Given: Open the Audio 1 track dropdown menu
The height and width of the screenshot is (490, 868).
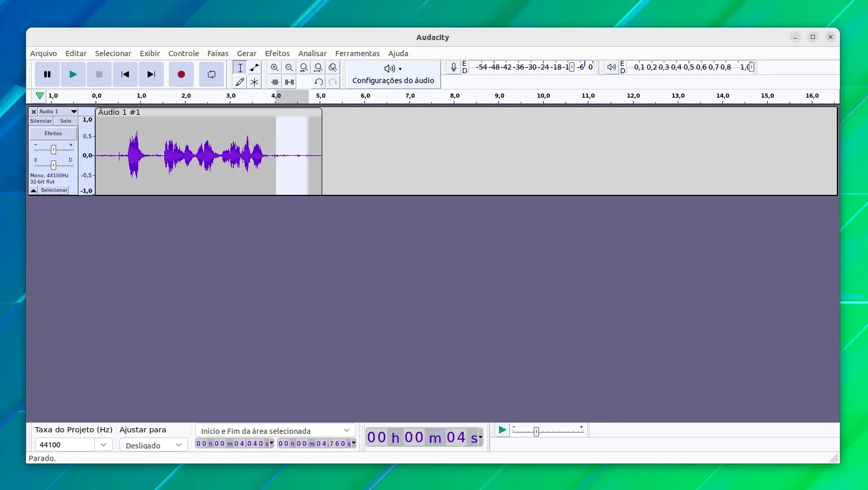Looking at the screenshot, I should click(x=58, y=112).
